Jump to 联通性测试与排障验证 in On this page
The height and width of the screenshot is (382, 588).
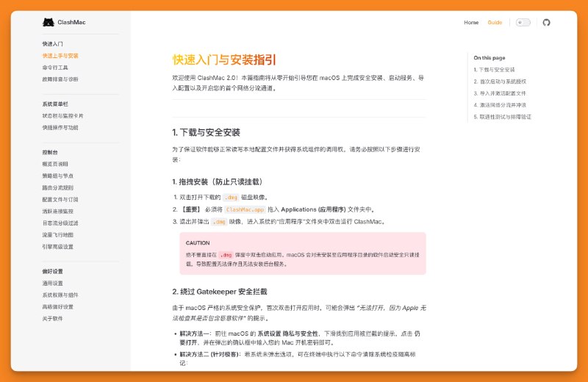[x=502, y=117]
